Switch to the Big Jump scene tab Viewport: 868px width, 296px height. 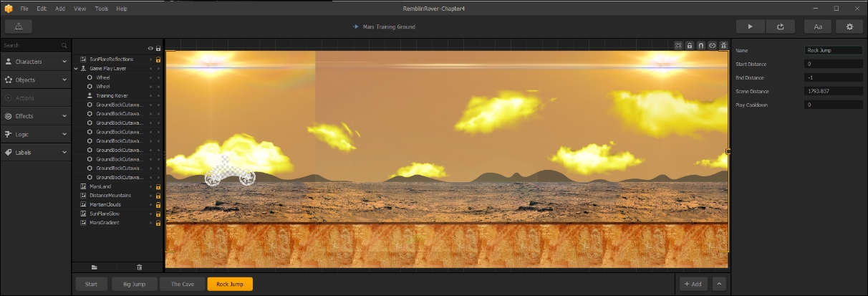coord(134,284)
